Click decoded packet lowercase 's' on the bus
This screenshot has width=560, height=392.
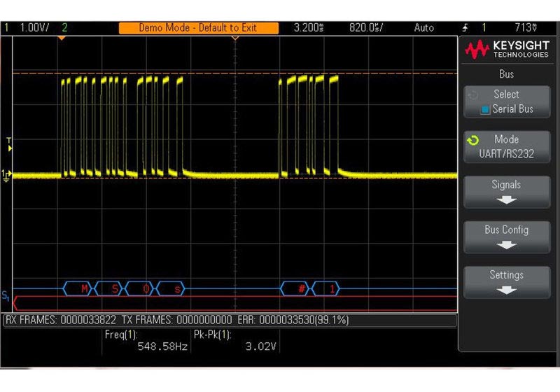pos(170,288)
